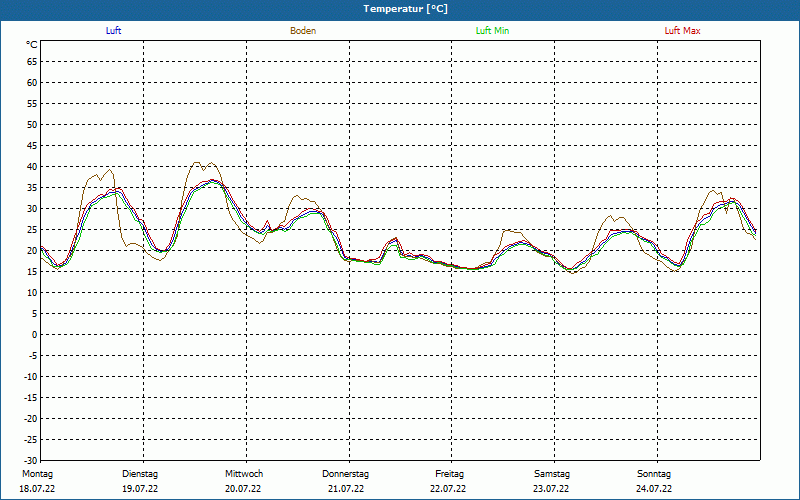This screenshot has height=500, width=800.
Task: Click the y-axis value '55'
Action: click(x=32, y=104)
